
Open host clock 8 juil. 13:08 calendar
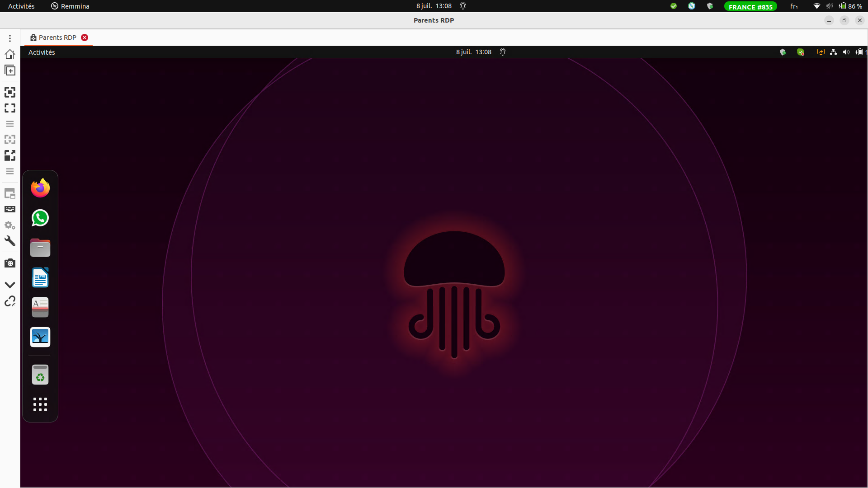434,6
